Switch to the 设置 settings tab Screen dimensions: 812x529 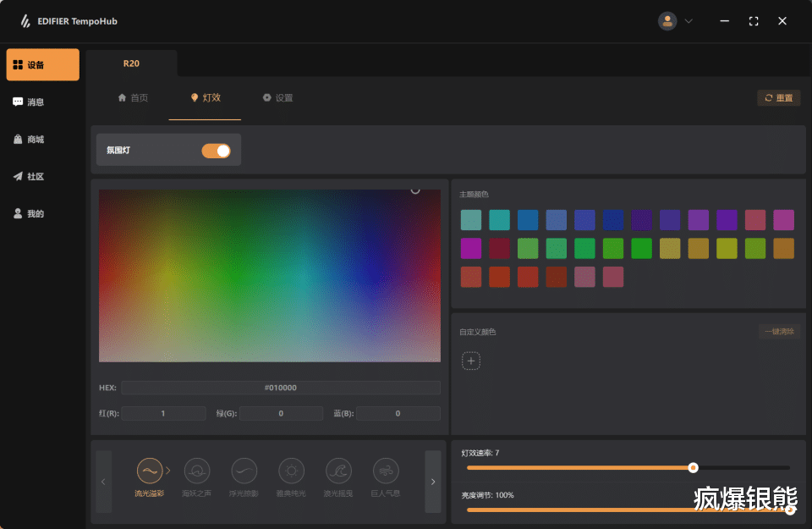(x=277, y=98)
